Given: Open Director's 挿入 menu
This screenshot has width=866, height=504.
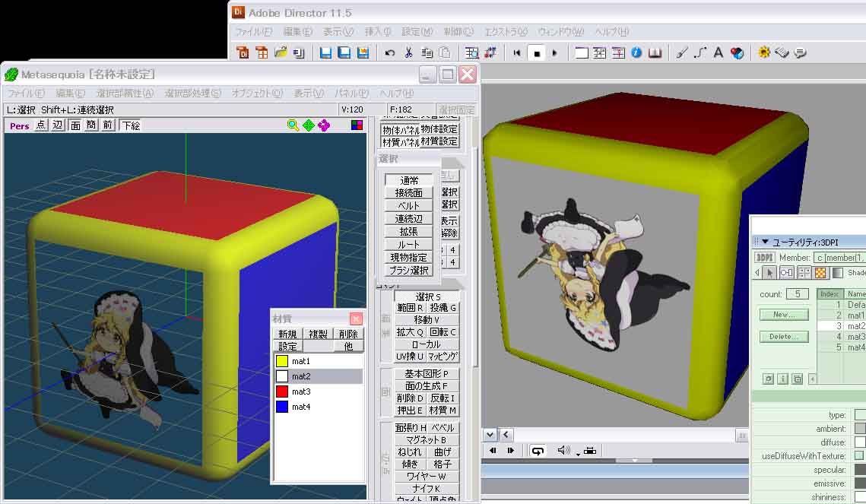Looking at the screenshot, I should pos(378,31).
